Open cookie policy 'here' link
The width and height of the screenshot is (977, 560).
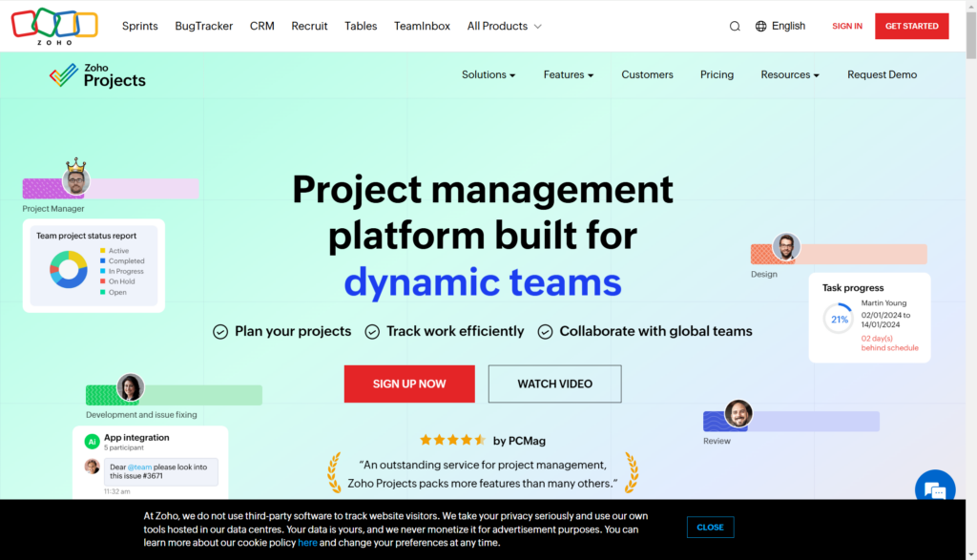[307, 543]
